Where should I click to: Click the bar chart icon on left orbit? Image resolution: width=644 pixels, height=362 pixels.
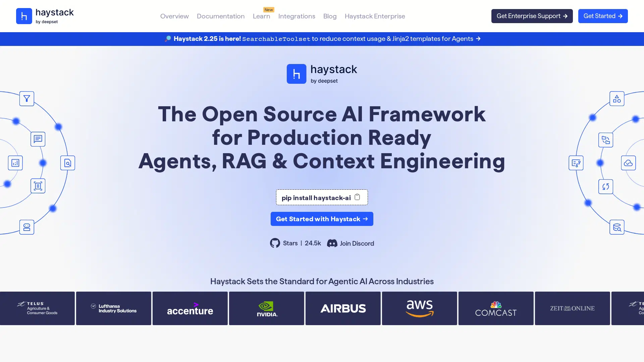click(15, 163)
